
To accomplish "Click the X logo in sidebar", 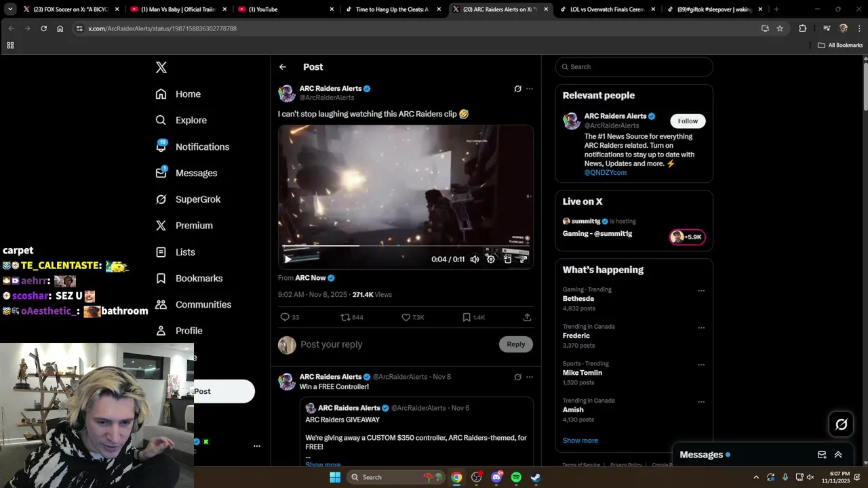I will click(161, 67).
